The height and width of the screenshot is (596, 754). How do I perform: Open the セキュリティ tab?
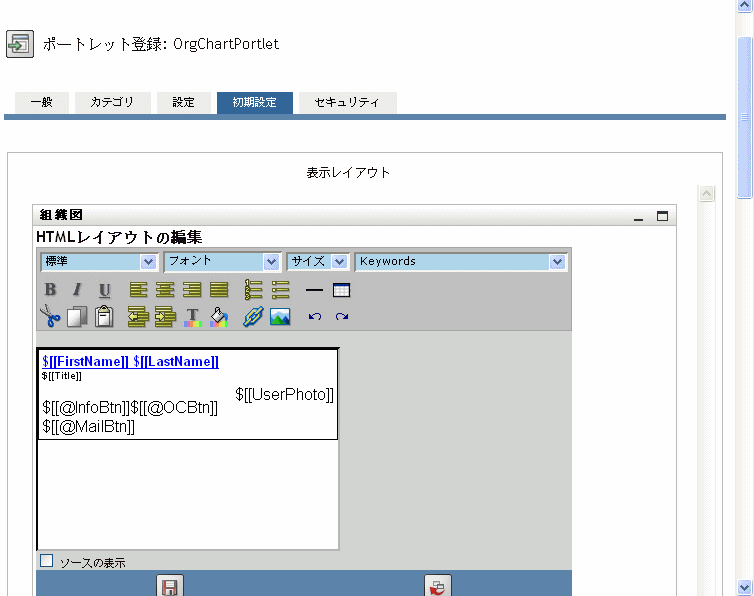(x=348, y=102)
